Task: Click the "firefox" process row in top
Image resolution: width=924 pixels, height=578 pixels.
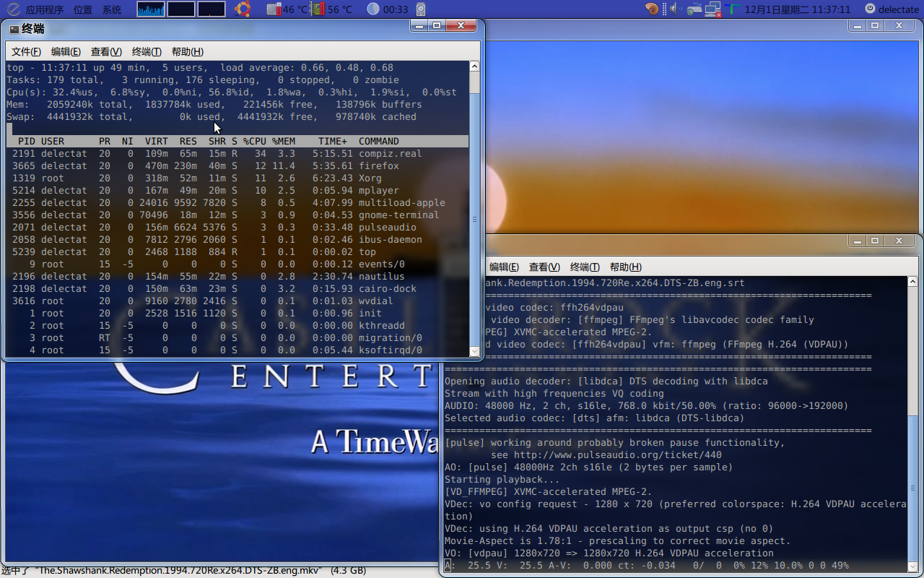Action: (237, 166)
